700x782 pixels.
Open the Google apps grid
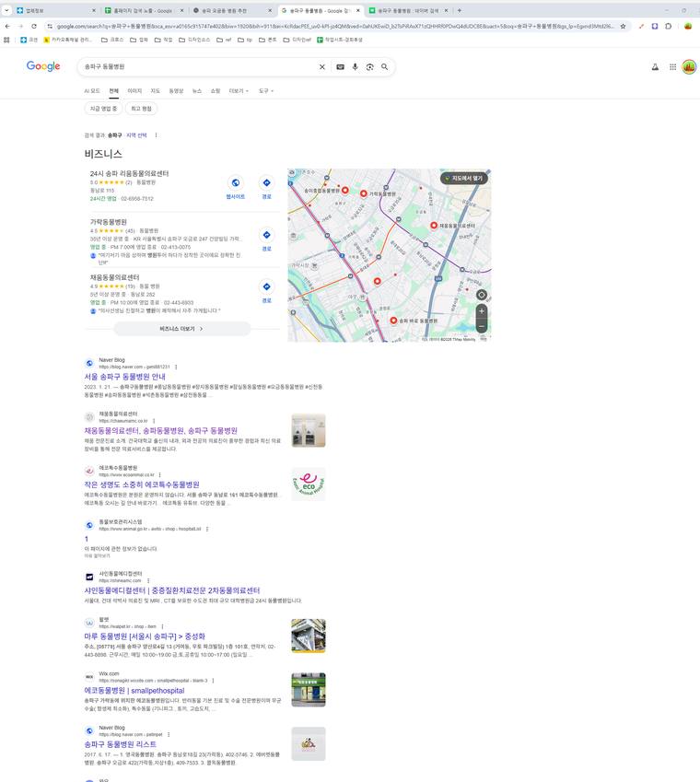tap(672, 67)
